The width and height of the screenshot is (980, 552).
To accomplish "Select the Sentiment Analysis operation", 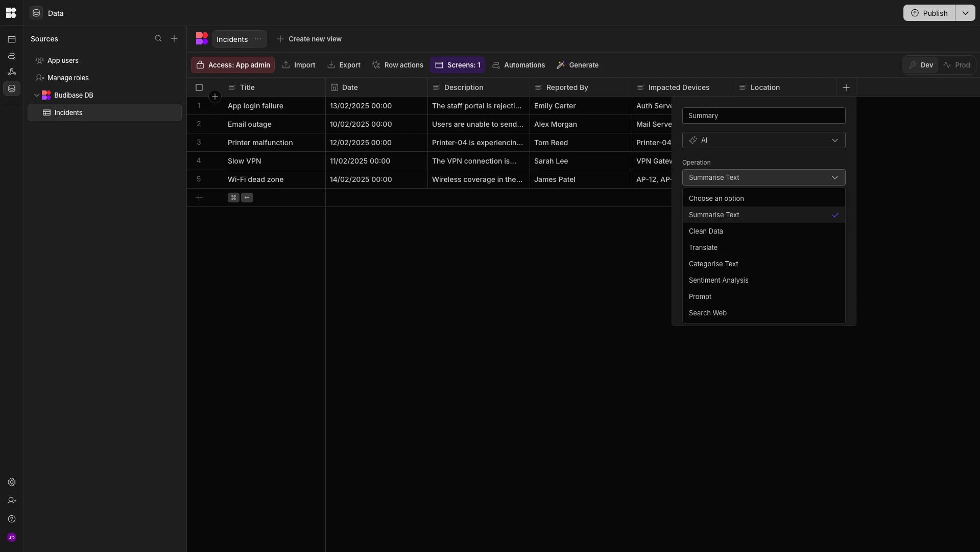I will (763, 280).
